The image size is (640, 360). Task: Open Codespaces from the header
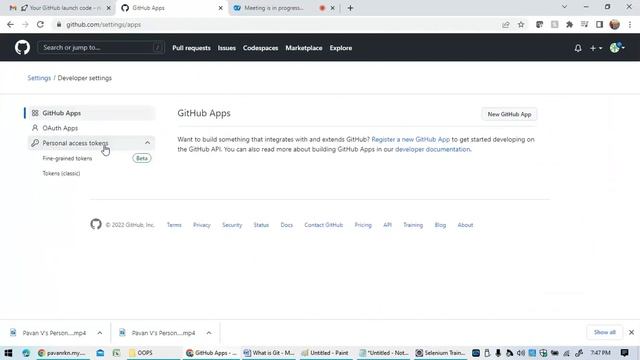[260, 48]
